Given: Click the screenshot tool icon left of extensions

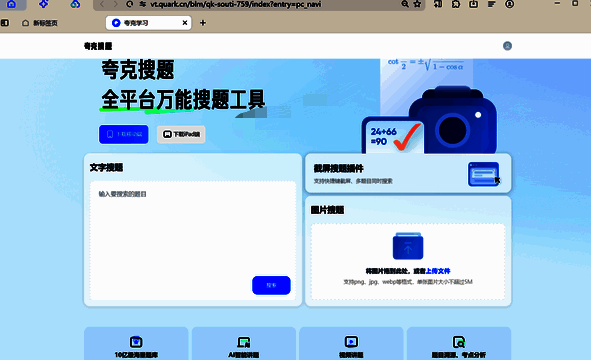Looking at the screenshot, I should point(438,4).
